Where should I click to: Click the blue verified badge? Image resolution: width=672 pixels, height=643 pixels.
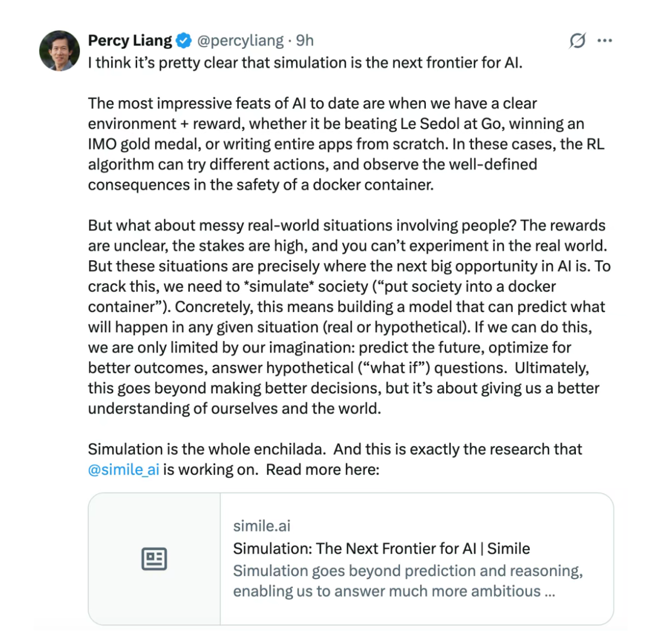(184, 41)
